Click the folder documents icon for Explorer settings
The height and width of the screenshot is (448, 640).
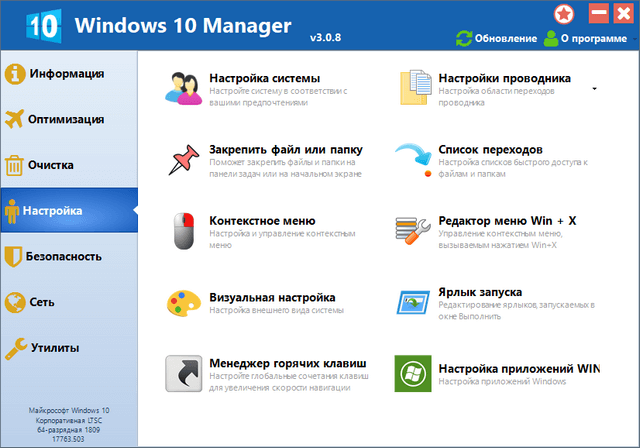point(414,87)
